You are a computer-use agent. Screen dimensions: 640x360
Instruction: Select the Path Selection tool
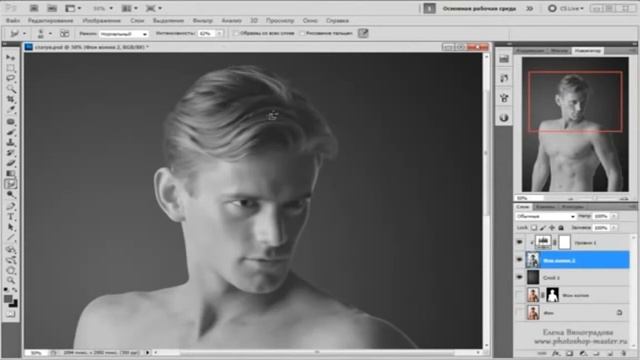(x=11, y=227)
